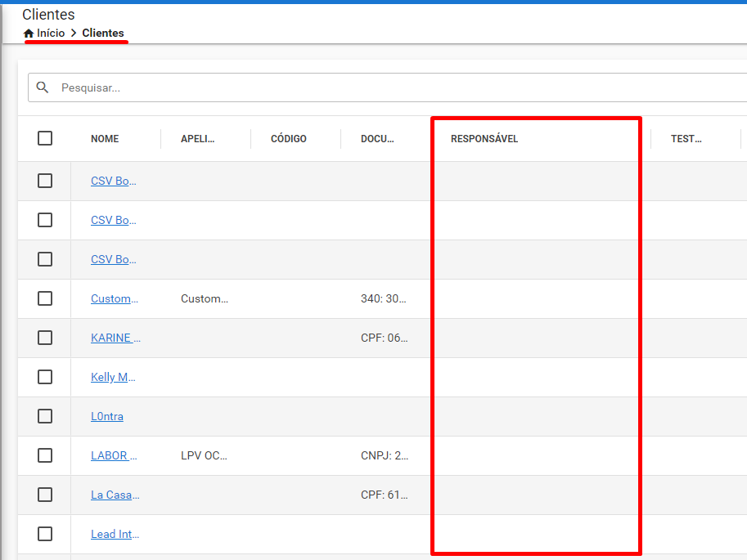Check the Custom... row checkbox

click(45, 298)
